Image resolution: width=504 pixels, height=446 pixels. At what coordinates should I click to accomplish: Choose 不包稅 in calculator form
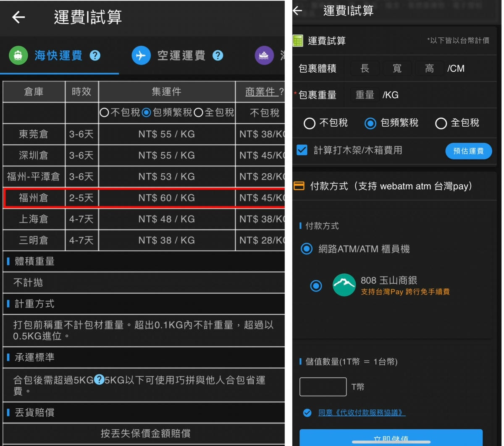[x=310, y=123]
